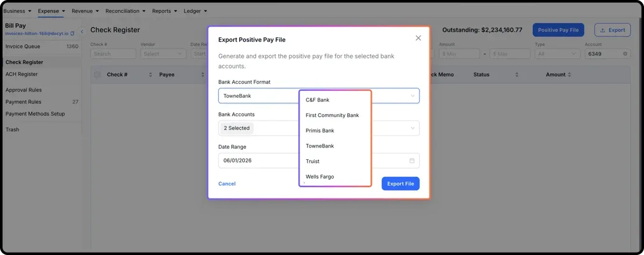Click the Positive Pay File button
The image size is (644, 255).
[x=558, y=30]
